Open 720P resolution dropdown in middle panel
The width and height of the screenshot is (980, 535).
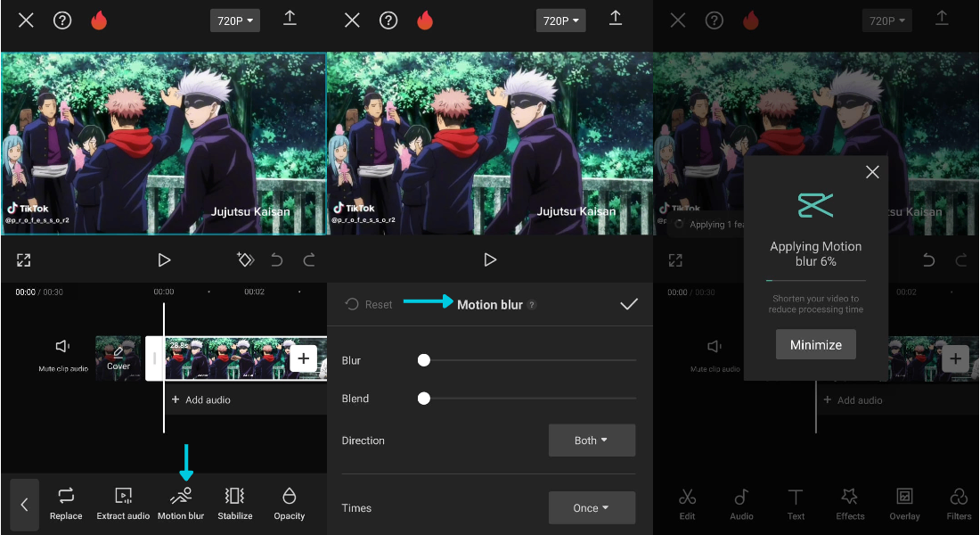pyautogui.click(x=560, y=21)
